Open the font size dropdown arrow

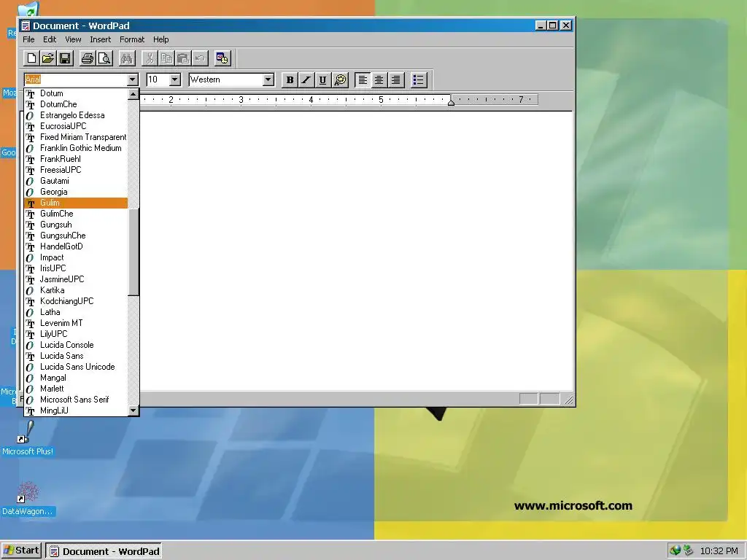point(175,79)
